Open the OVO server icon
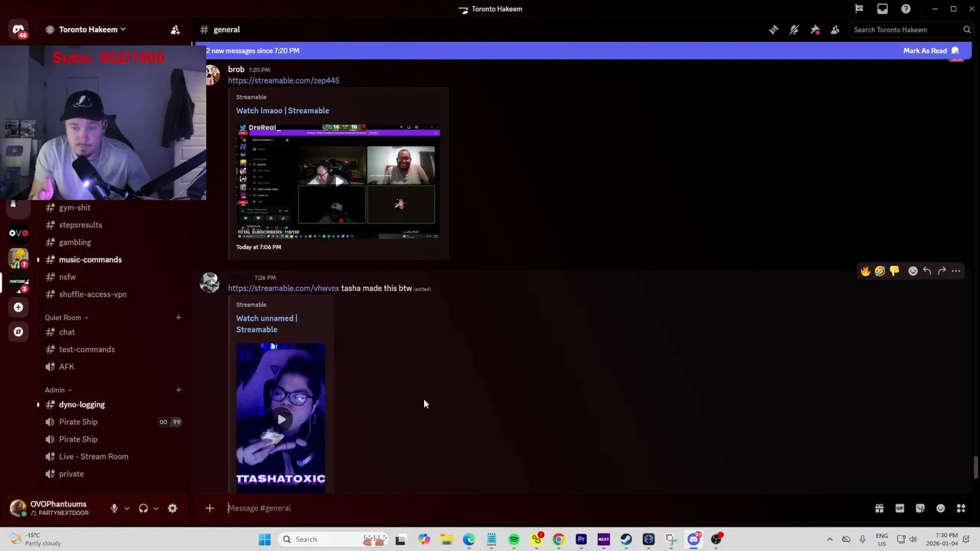This screenshot has height=551, width=980. pyautogui.click(x=18, y=233)
